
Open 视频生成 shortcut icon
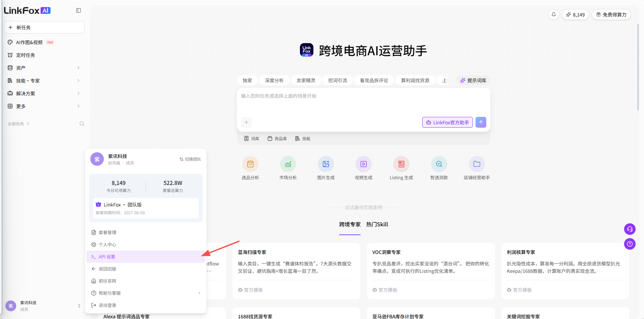364,164
